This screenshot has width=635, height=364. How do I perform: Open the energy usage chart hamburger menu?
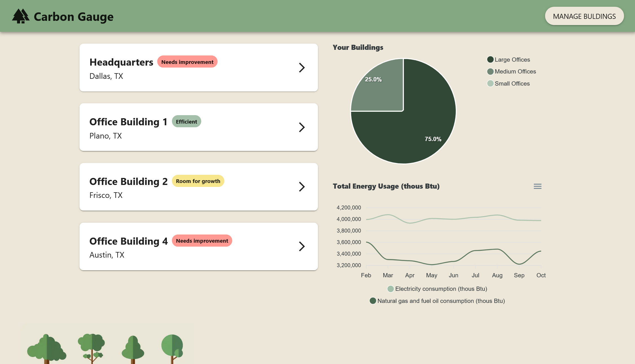[537, 186]
